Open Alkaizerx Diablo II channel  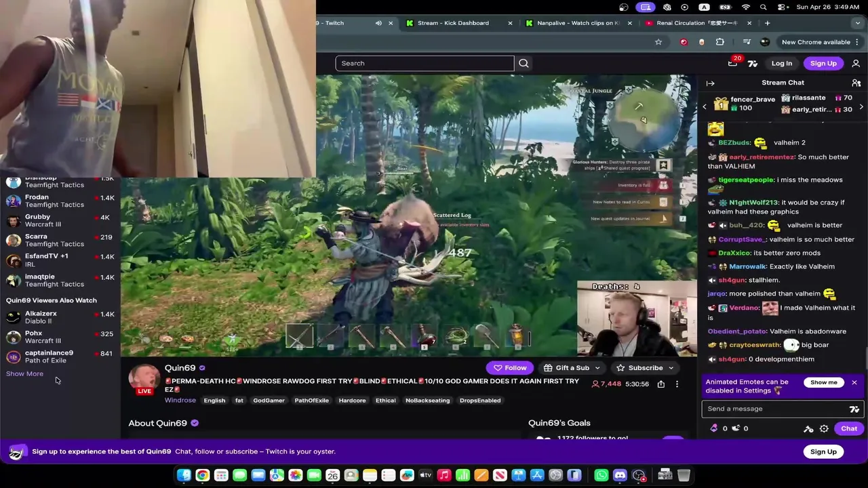(x=60, y=317)
